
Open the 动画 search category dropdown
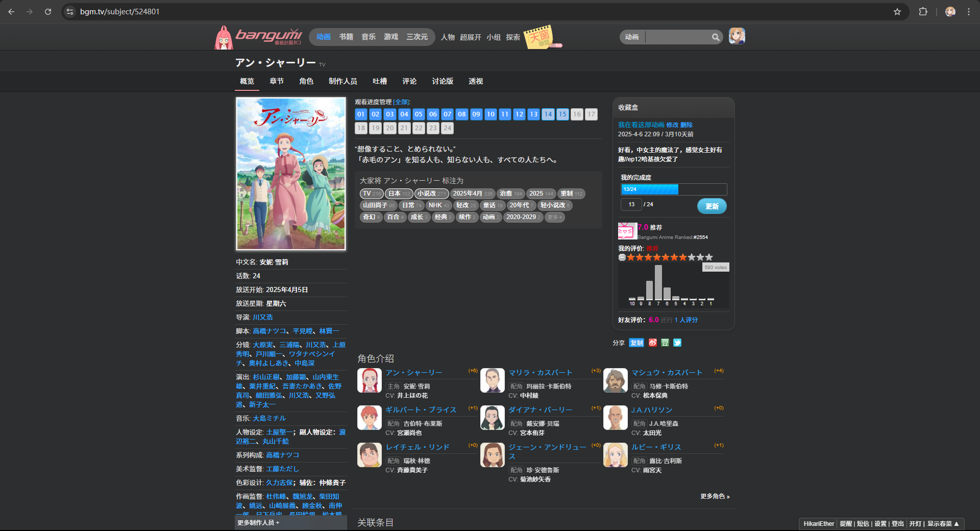tap(632, 37)
